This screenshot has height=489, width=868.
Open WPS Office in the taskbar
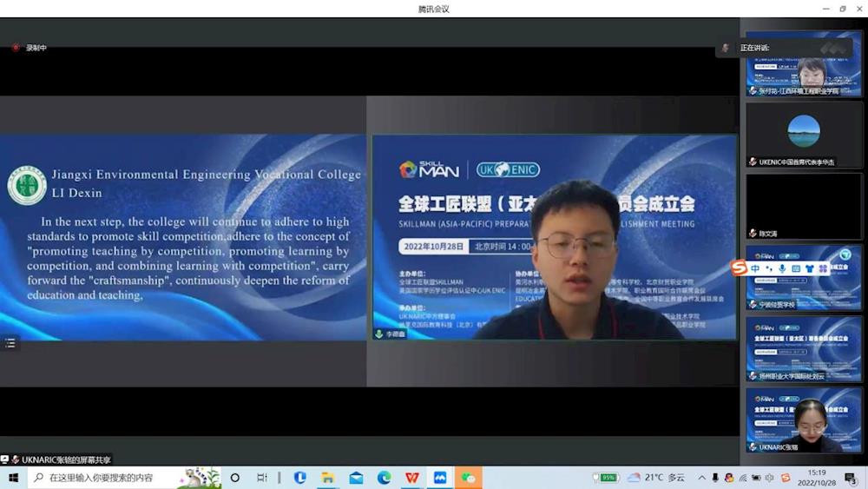point(411,478)
